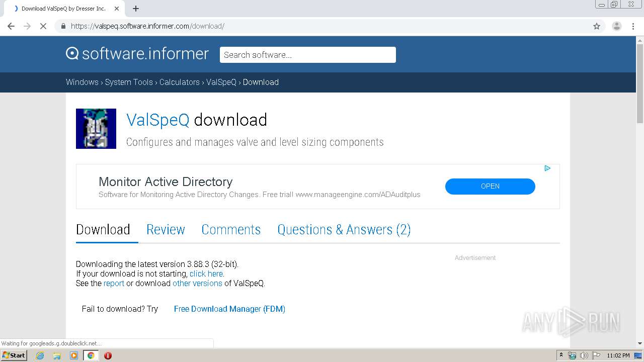The image size is (644, 362).
Task: Focus the Search software input field
Action: (308, 55)
